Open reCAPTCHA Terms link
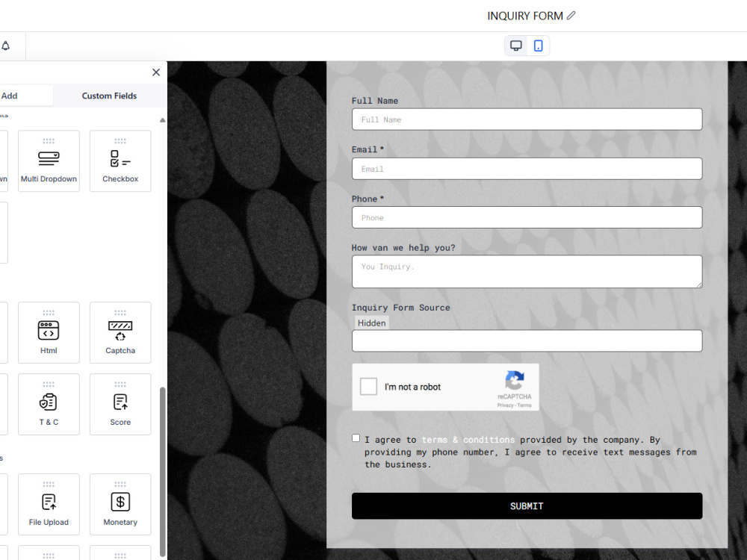The image size is (747, 560). (x=524, y=405)
